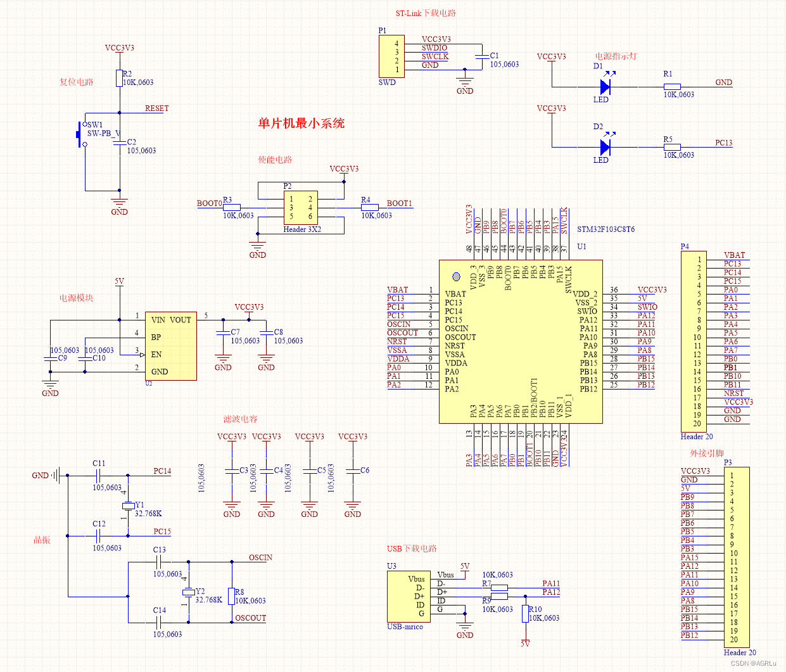
Task: Click resistor R1 symbol beside D1
Action: pos(672,87)
